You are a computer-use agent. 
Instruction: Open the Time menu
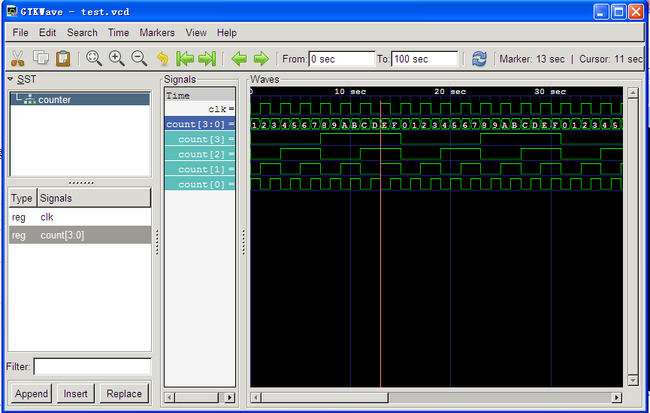pos(118,32)
